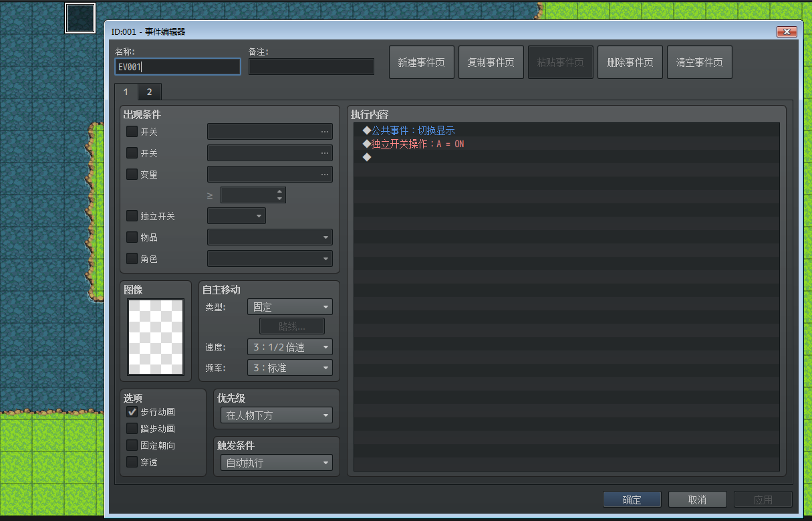Open the 优先级 dropdown showing 在人物下方
The width and height of the screenshot is (812, 521).
point(277,415)
